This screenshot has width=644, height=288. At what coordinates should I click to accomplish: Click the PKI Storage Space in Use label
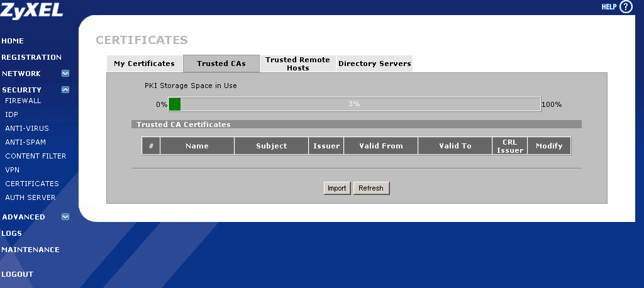point(191,86)
